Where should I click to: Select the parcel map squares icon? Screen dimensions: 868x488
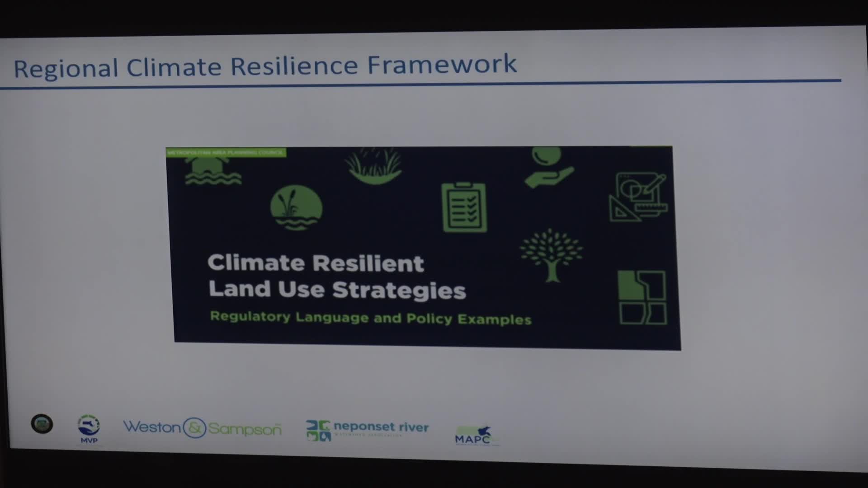[x=642, y=297]
